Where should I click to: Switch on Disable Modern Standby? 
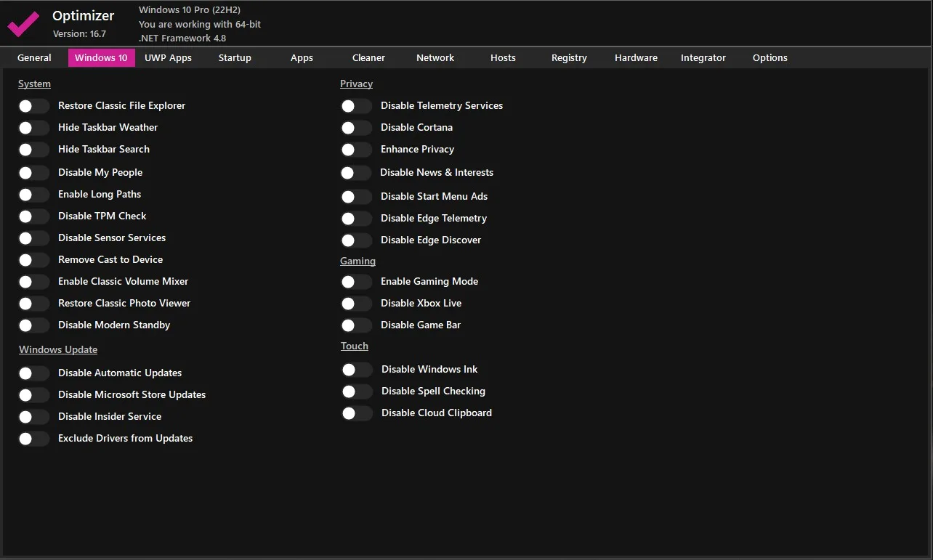pyautogui.click(x=33, y=325)
